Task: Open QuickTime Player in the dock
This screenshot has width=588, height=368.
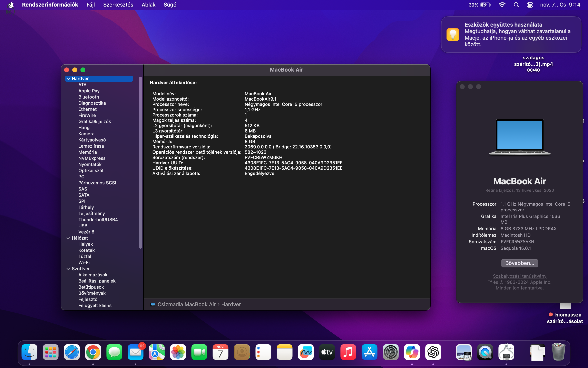Action: click(x=485, y=352)
